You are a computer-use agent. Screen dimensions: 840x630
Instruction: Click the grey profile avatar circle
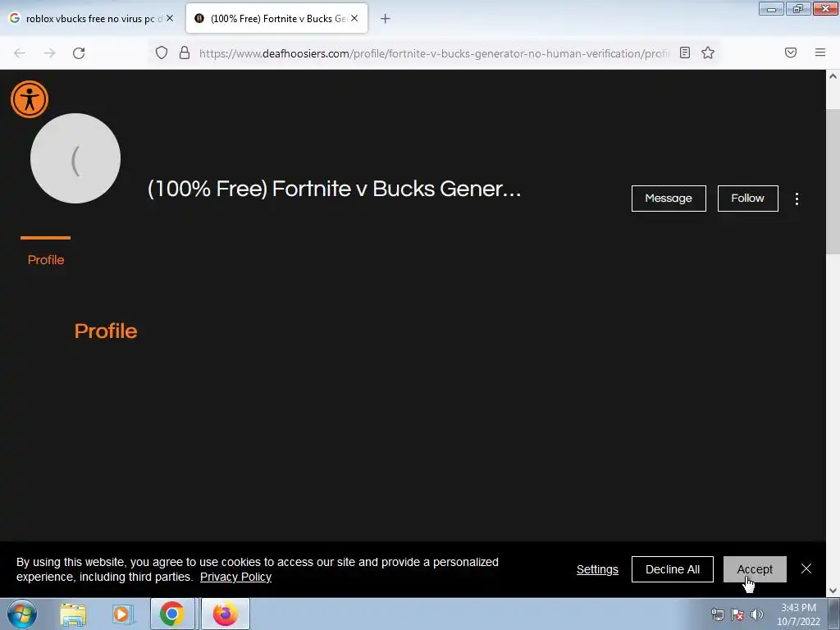(75, 158)
